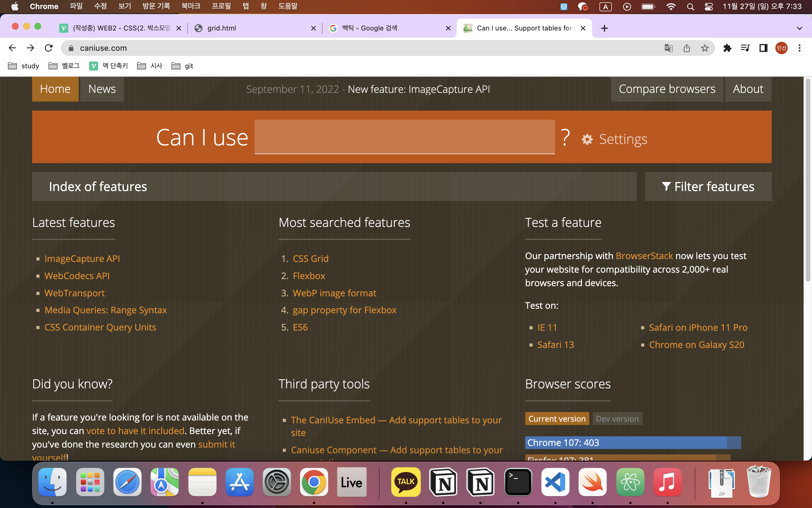Image resolution: width=812 pixels, height=508 pixels.
Task: Toggle the Chrome side panel icon
Action: point(763,48)
